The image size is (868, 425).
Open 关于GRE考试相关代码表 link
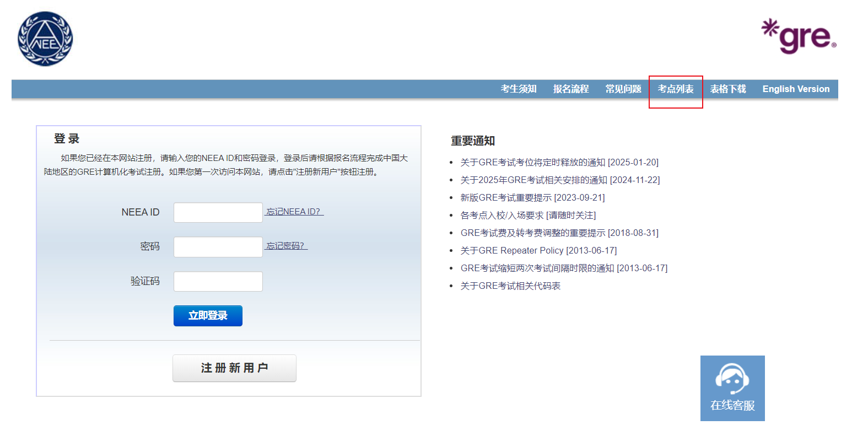click(x=510, y=286)
